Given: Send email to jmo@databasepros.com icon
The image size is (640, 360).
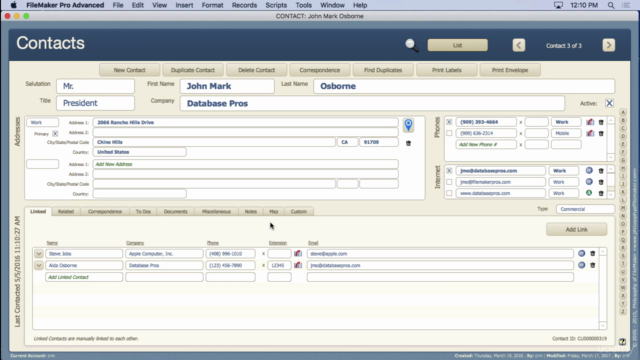Looking at the screenshot, I should pos(589,171).
